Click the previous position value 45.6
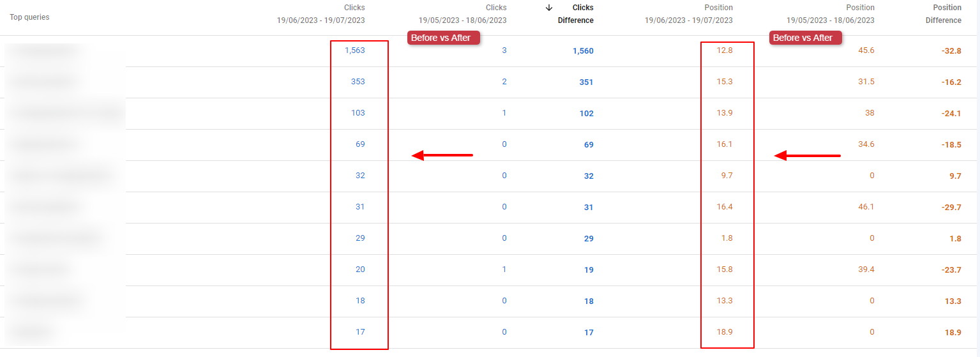This screenshot has width=980, height=357. (866, 50)
